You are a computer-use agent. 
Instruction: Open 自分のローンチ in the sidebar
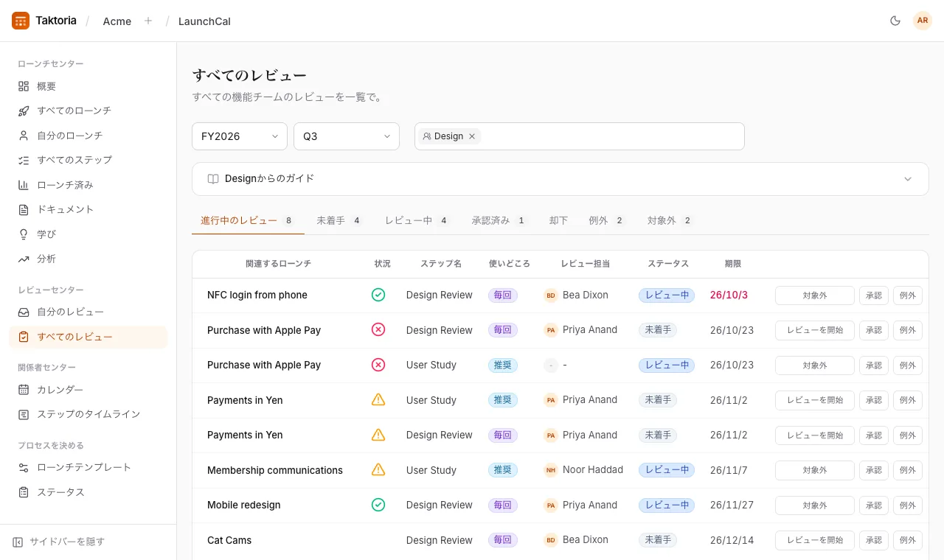pyautogui.click(x=88, y=136)
